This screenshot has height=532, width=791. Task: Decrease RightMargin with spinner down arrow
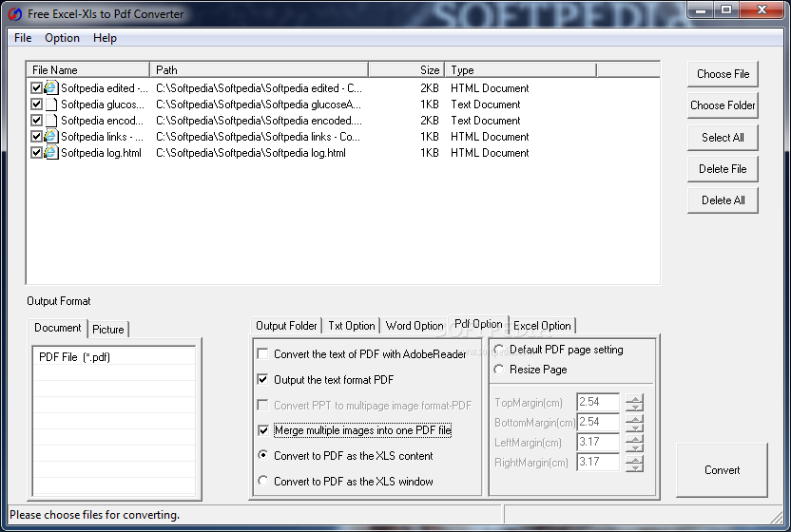click(x=634, y=467)
